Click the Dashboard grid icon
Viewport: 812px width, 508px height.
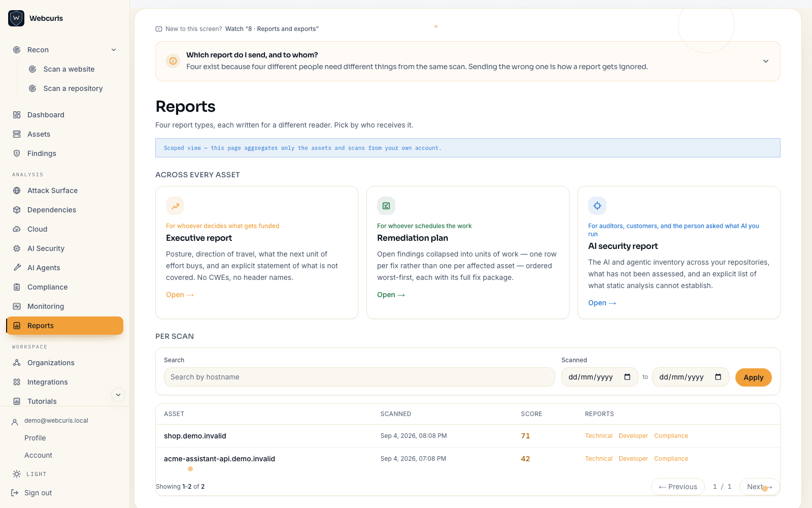point(17,115)
